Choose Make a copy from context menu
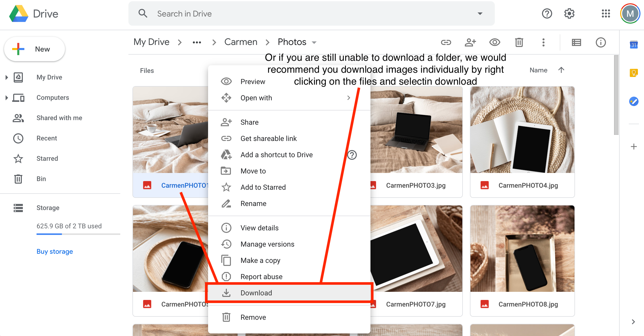This screenshot has height=336, width=644. point(260,260)
